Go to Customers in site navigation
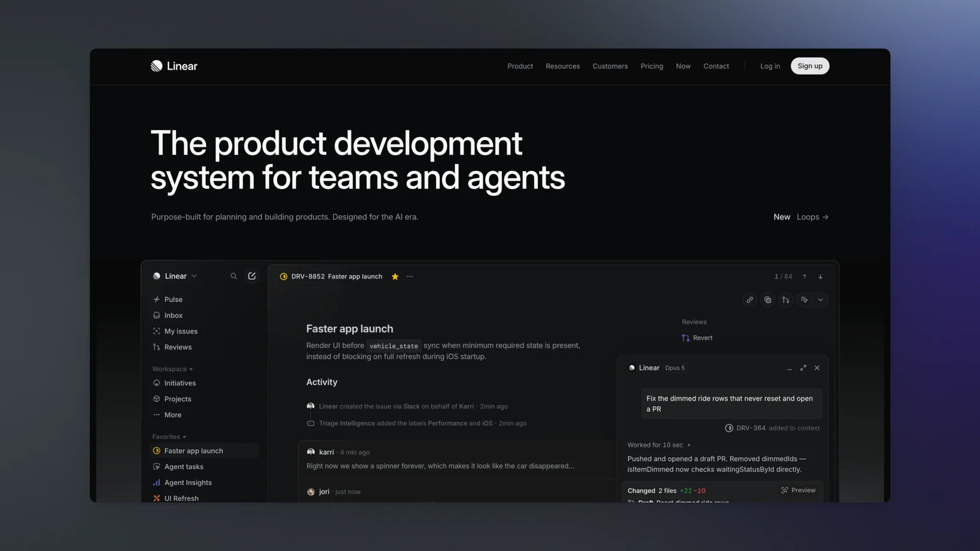980x551 pixels. (x=610, y=66)
